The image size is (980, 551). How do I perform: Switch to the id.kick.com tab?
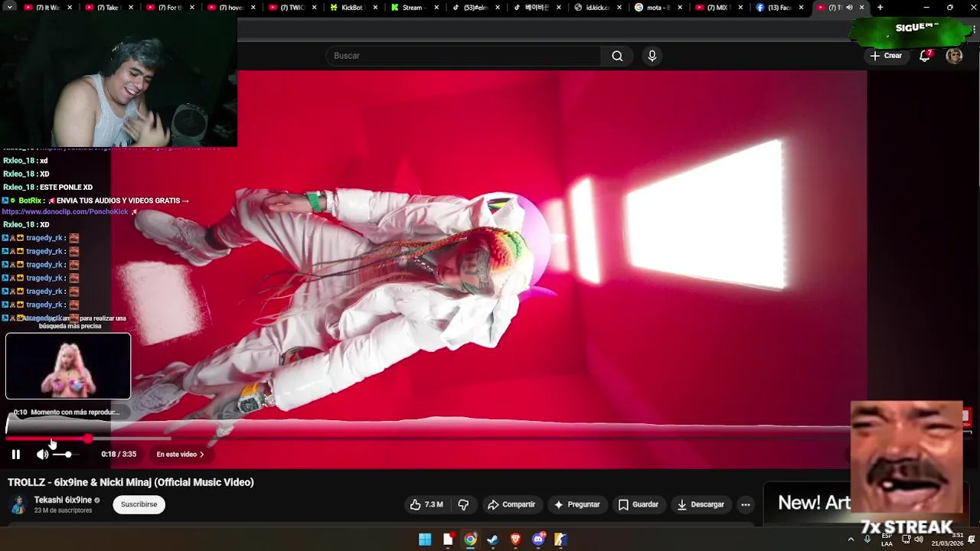tap(599, 8)
